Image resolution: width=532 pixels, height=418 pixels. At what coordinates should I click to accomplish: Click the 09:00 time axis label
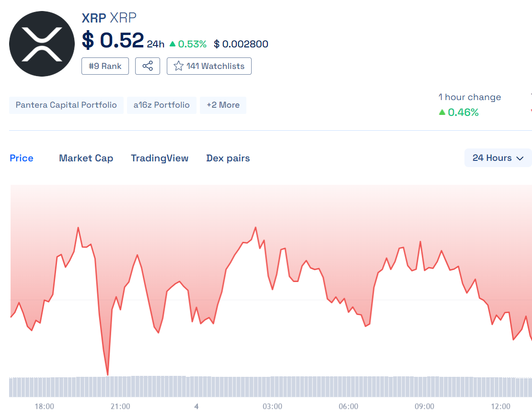coord(425,407)
